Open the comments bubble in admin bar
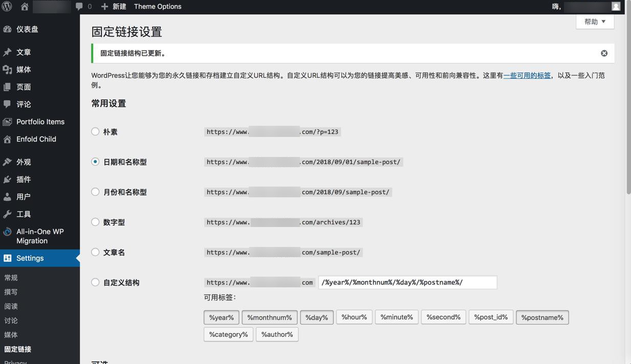631x364 pixels. click(x=79, y=7)
